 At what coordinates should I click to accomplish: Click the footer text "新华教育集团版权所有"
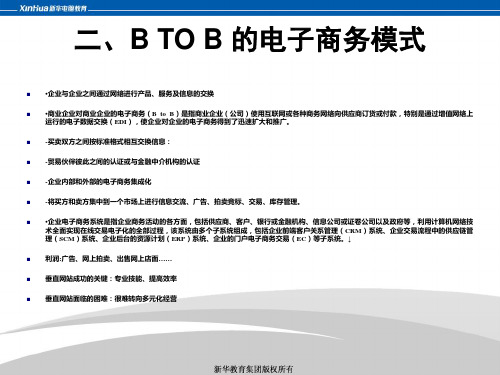(x=253, y=369)
